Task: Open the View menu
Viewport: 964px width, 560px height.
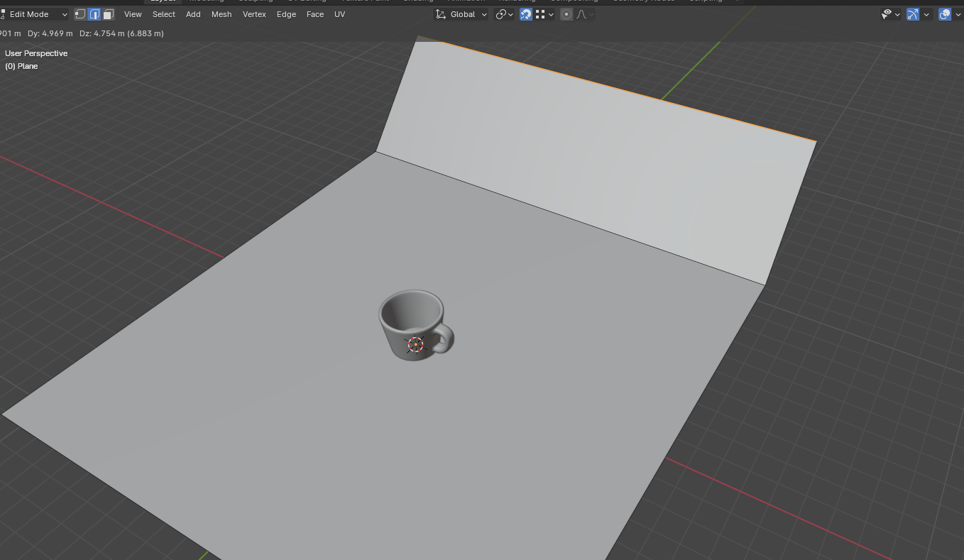Action: coord(133,14)
